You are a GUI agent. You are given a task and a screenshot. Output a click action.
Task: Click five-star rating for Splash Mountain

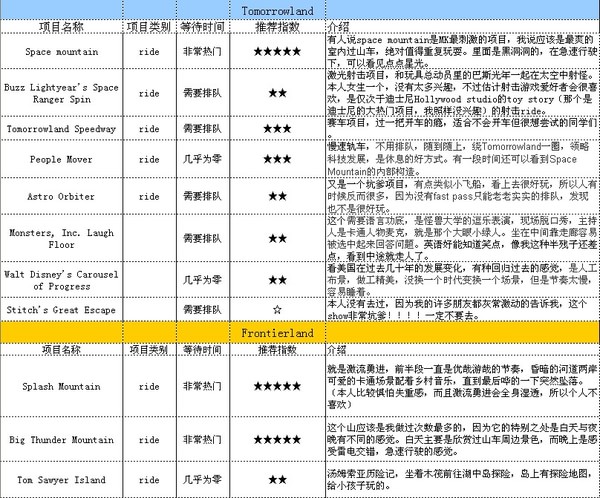[x=277, y=386]
